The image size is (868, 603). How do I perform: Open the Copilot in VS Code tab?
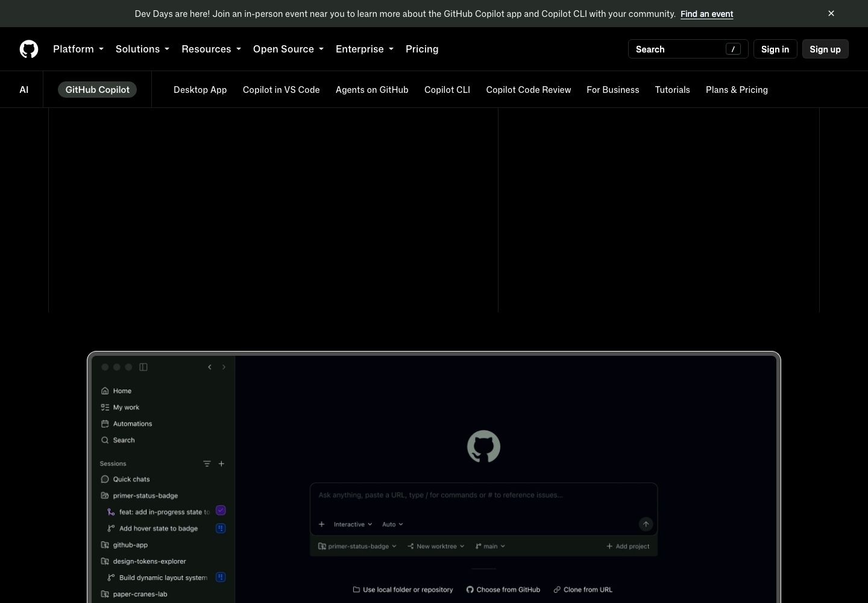point(281,90)
